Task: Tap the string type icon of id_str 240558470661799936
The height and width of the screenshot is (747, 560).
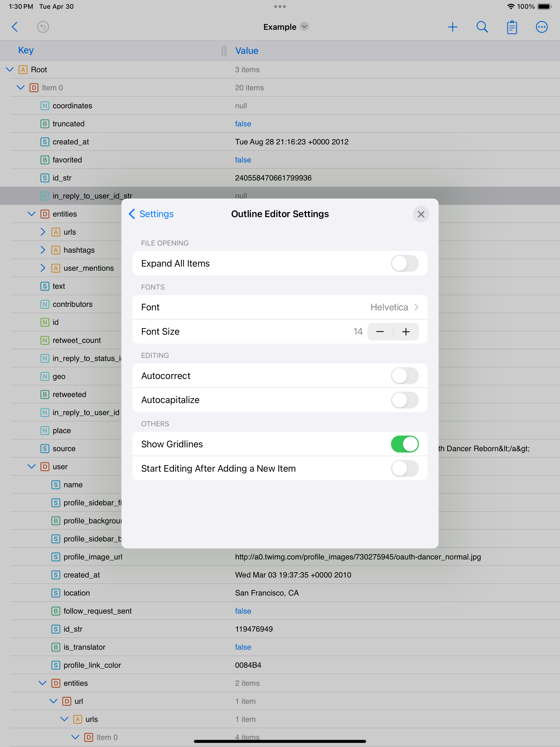Action: (x=45, y=178)
